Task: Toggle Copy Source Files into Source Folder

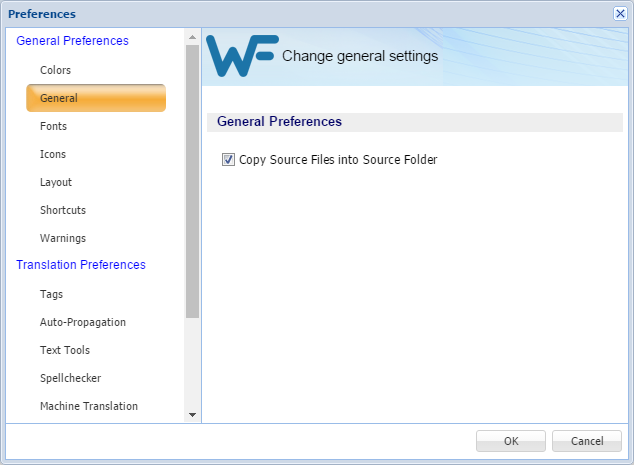Action: coord(229,159)
